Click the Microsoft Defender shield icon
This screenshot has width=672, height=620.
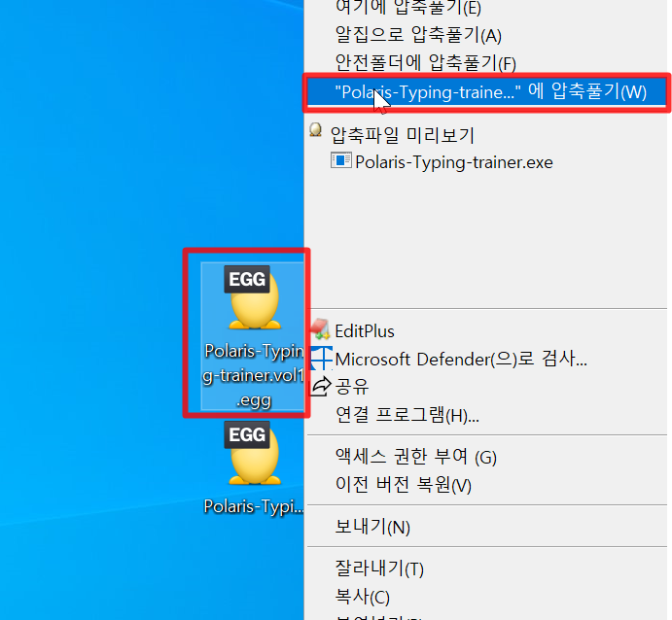pos(321,358)
